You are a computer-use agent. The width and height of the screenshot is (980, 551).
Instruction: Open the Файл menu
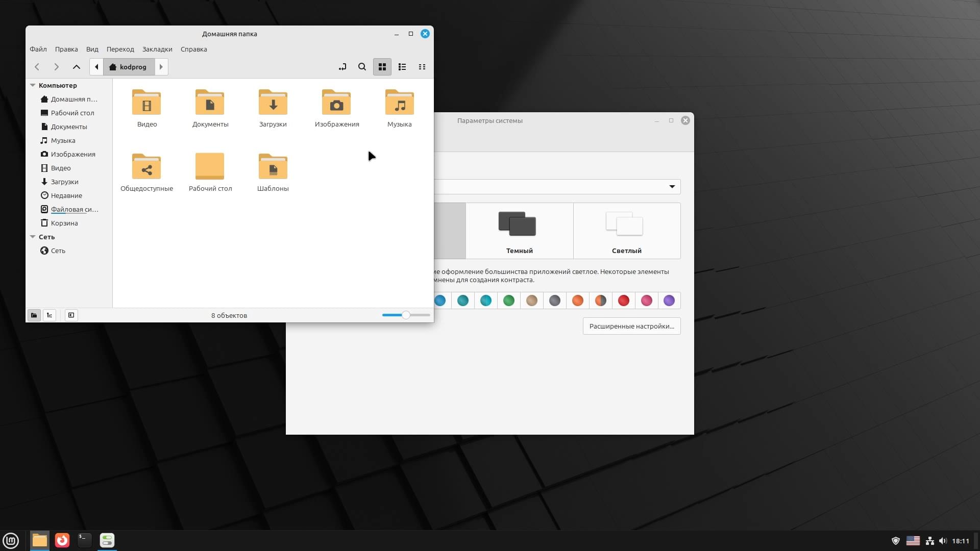(x=38, y=49)
